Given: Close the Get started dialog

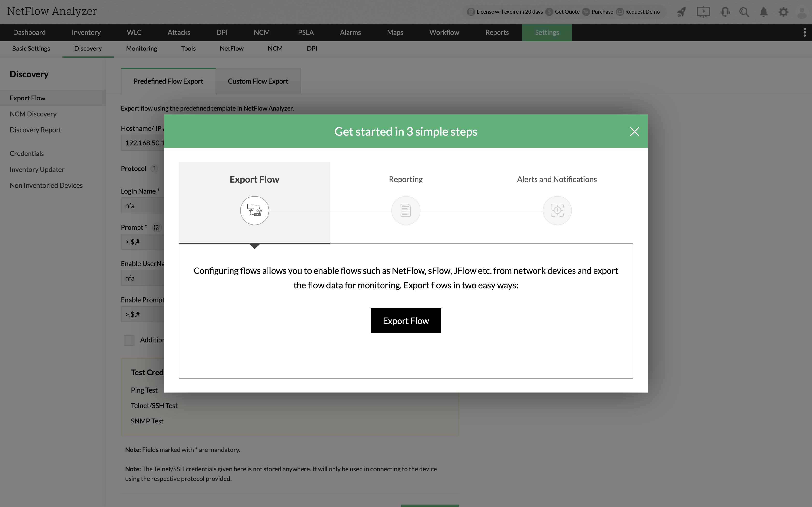Looking at the screenshot, I should 634,131.
